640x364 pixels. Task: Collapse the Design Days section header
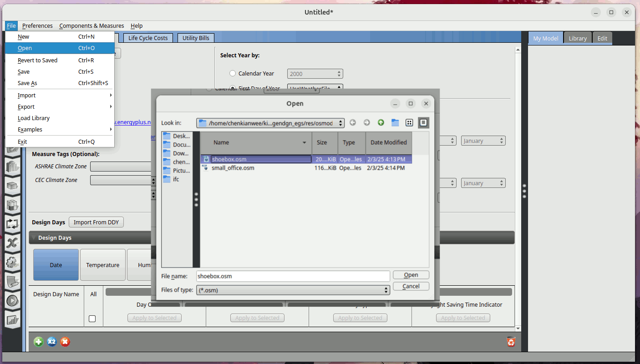(x=34, y=238)
